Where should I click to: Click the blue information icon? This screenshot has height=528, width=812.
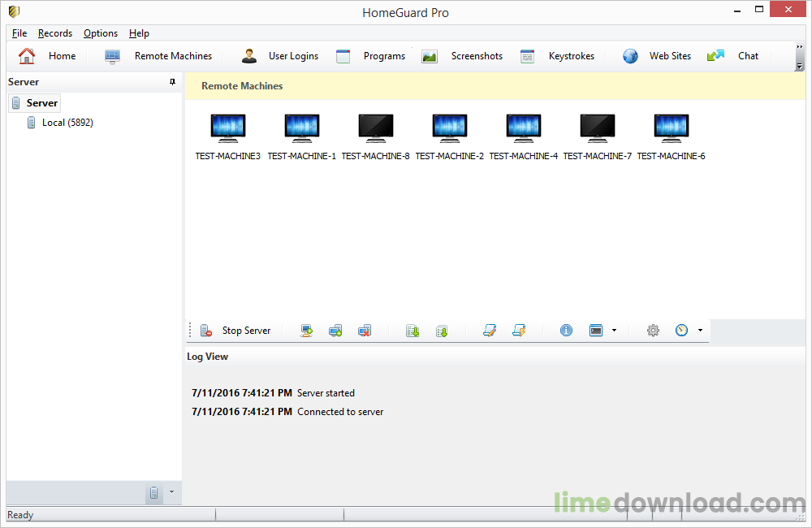point(566,330)
